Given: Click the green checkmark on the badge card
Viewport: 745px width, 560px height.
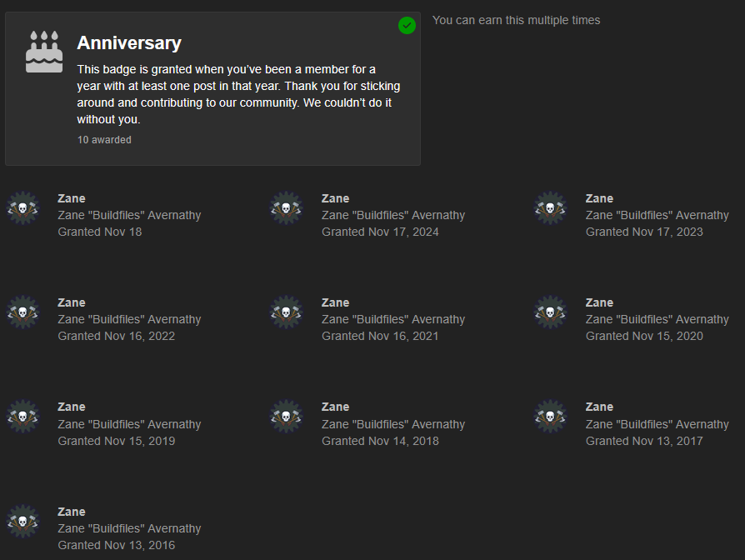Looking at the screenshot, I should (407, 26).
